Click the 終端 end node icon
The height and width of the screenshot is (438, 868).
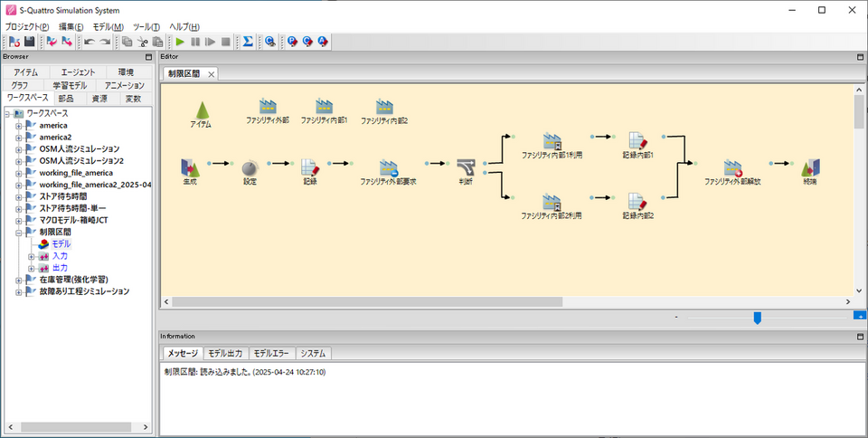[809, 167]
